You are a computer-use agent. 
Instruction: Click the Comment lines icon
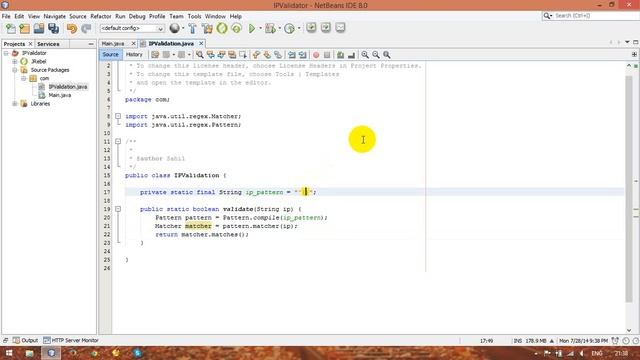pyautogui.click(x=340, y=55)
